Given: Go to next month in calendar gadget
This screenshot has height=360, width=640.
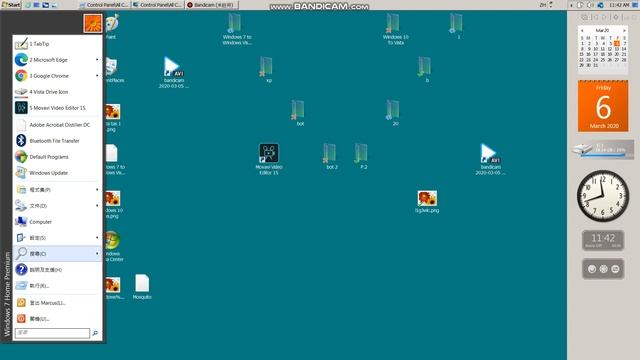Looking at the screenshot, I should pyautogui.click(x=624, y=31).
